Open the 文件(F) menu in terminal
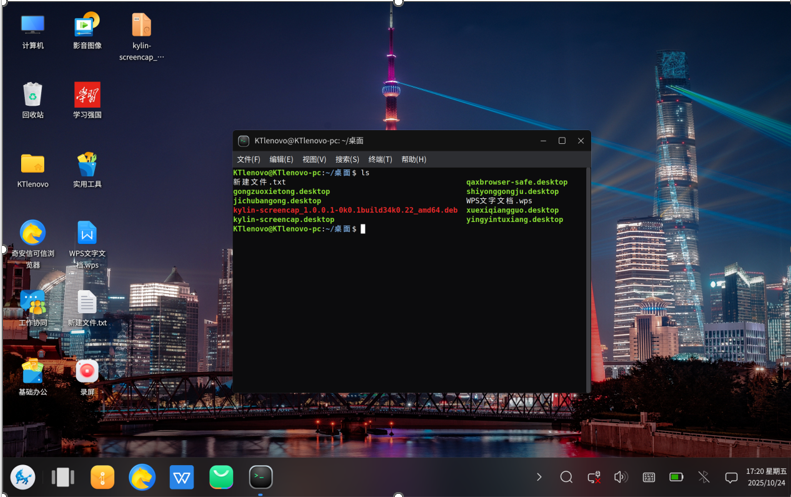This screenshot has width=791, height=497. pyautogui.click(x=248, y=159)
